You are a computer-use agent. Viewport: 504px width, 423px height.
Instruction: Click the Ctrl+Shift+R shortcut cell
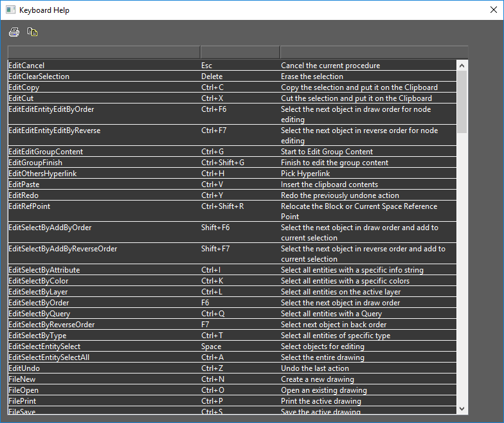(x=222, y=206)
